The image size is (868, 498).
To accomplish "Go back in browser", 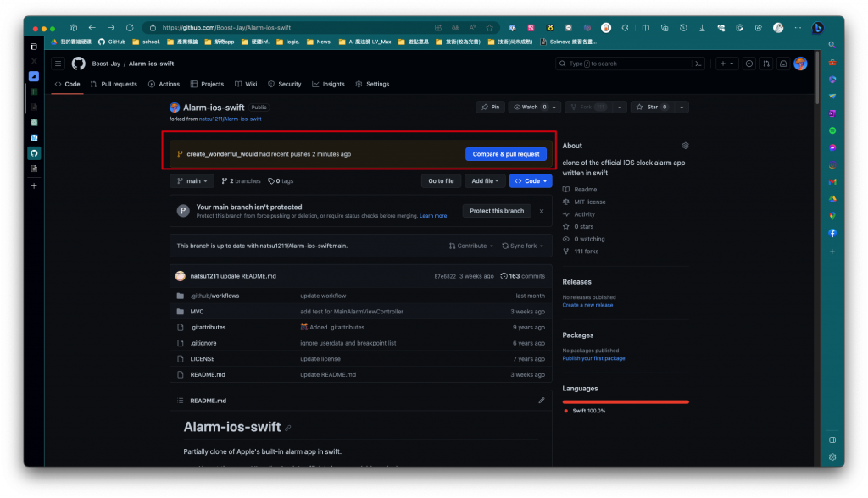I will 92,28.
